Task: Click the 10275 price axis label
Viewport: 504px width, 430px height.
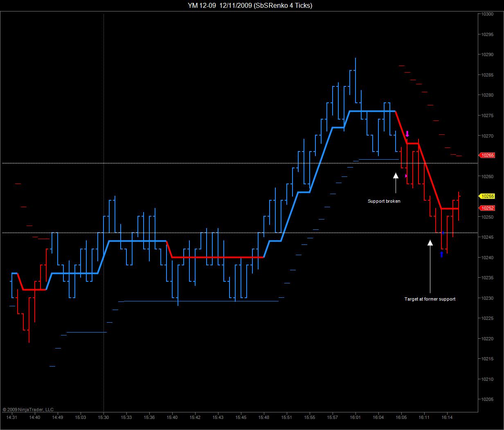Action: (487, 115)
